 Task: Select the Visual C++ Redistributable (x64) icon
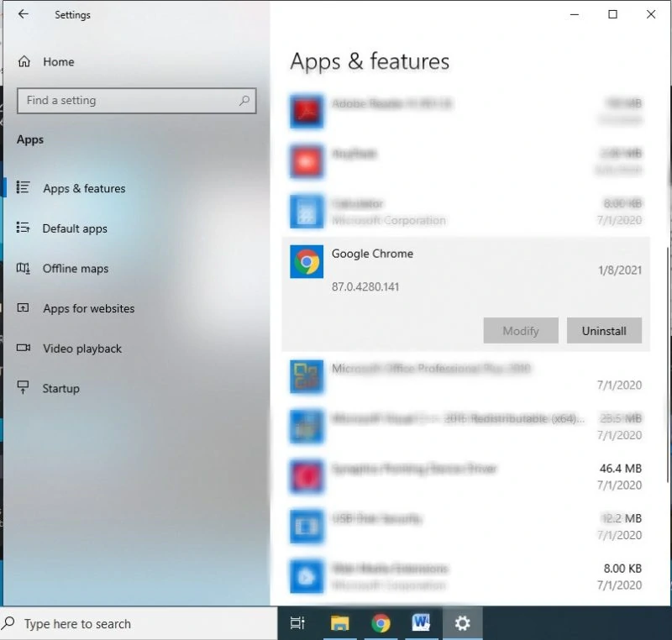click(x=307, y=427)
